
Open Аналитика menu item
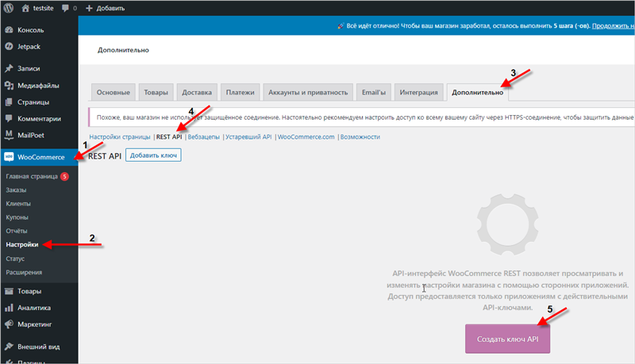click(34, 308)
